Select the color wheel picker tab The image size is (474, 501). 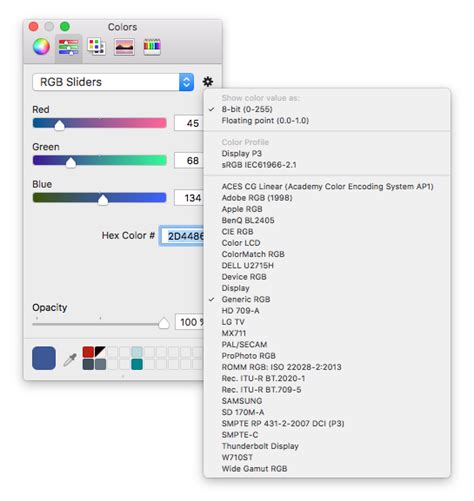point(41,46)
